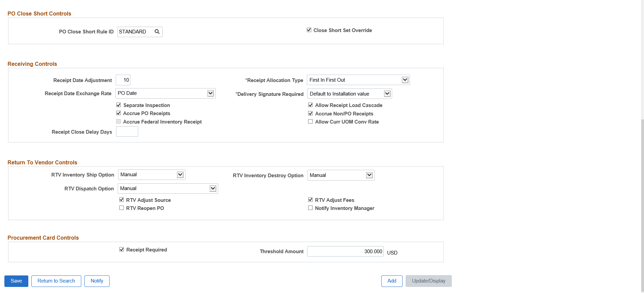Enable RTV Reopen PO checkbox
The height and width of the screenshot is (293, 644).
tap(121, 208)
